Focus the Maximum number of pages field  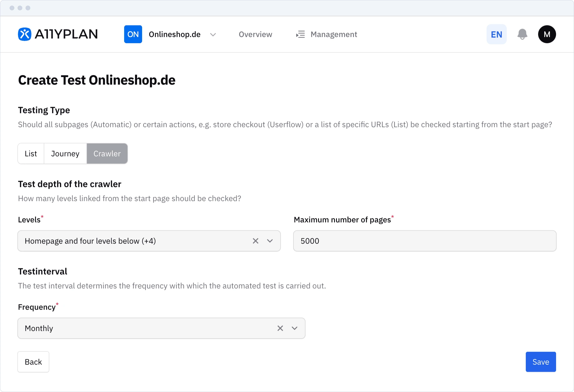pos(425,241)
